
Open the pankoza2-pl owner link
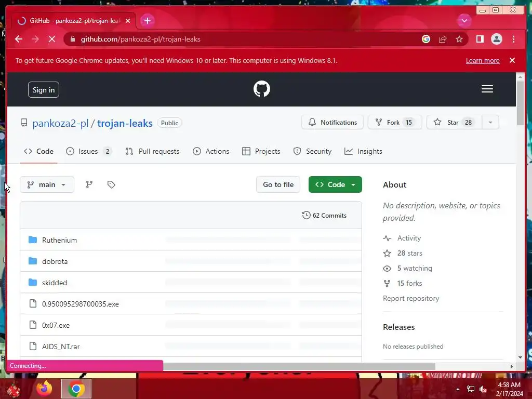(60, 123)
